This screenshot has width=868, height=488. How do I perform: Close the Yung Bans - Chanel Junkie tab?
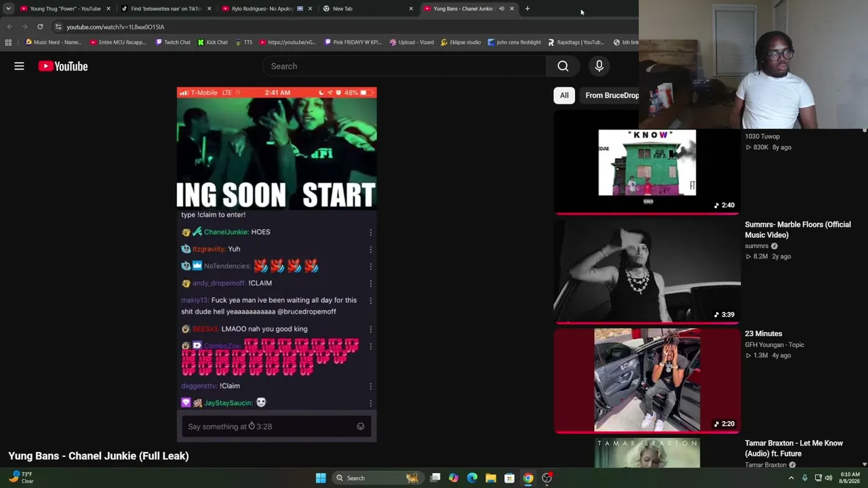512,9
